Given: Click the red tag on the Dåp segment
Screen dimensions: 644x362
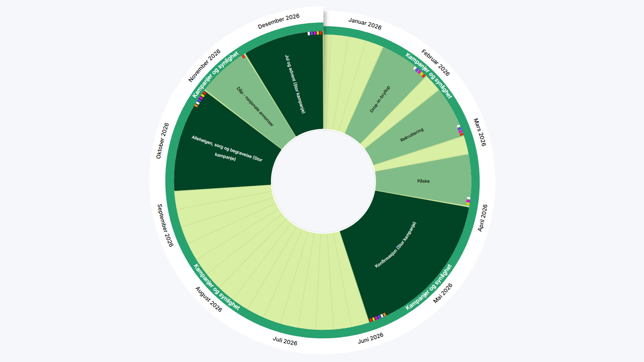Looking at the screenshot, I should 243,57.
